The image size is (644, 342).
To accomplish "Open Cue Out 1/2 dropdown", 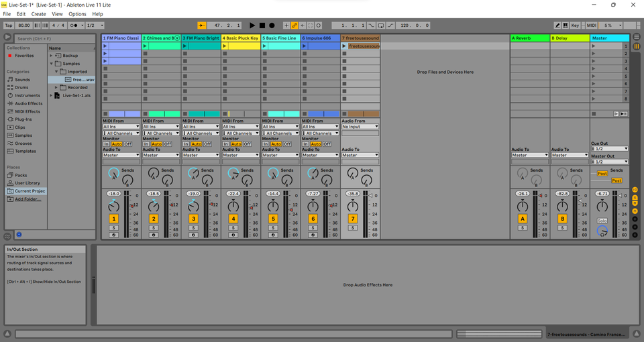I will pos(610,149).
